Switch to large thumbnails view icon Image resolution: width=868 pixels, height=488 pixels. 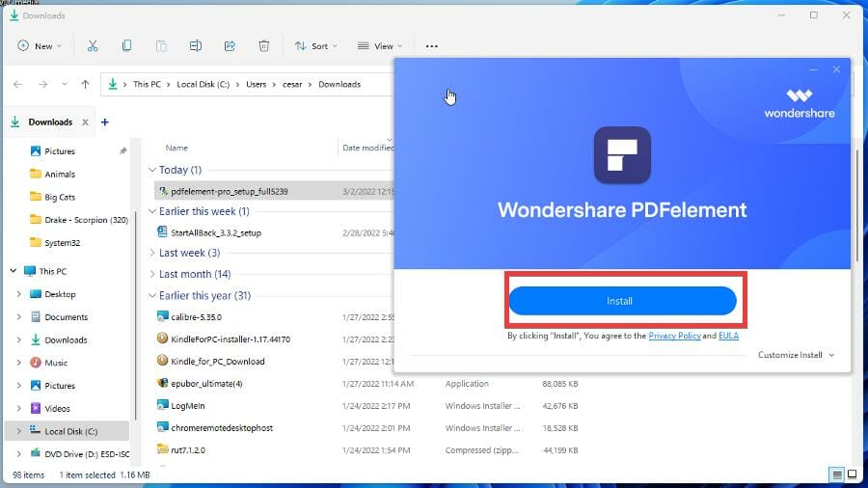[853, 474]
